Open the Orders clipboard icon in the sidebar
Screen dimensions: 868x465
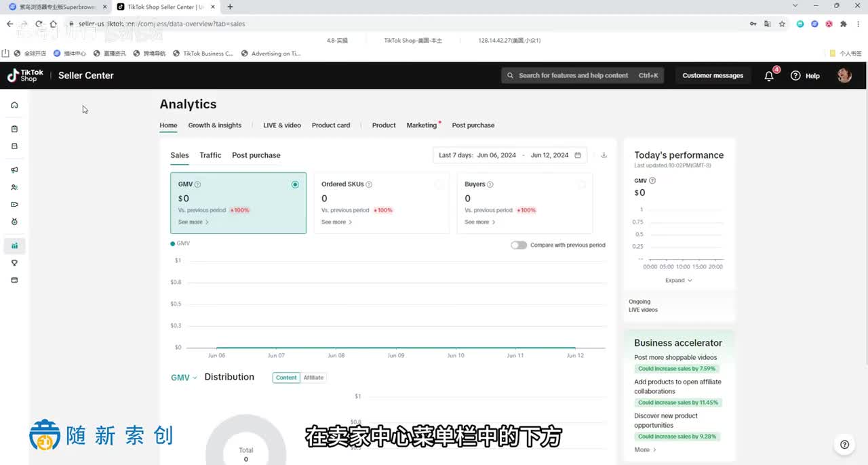14,129
